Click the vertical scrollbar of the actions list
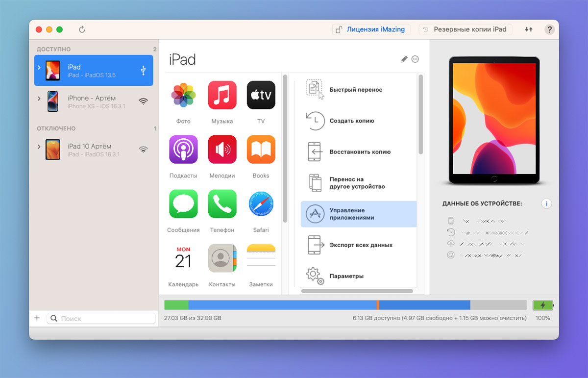Viewport: 588px width, 378px height. pos(421,115)
